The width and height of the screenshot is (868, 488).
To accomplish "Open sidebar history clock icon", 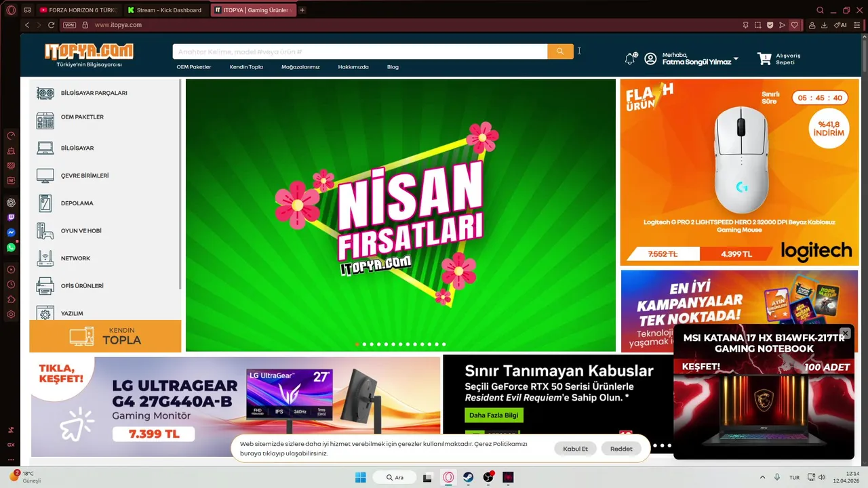I will [11, 285].
